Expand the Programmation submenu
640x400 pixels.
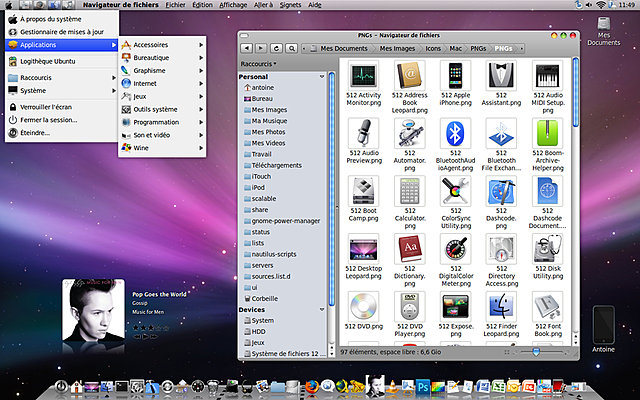[162, 122]
